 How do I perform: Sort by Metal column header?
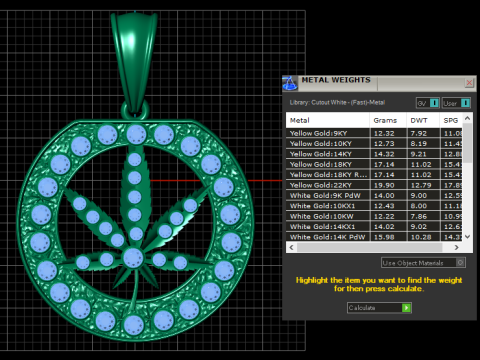[328, 120]
